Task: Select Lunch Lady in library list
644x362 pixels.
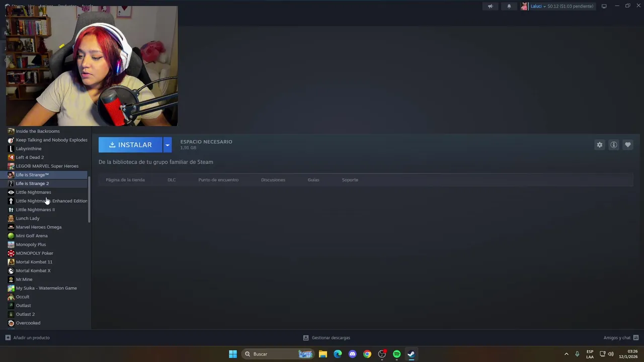Action: pos(28,218)
